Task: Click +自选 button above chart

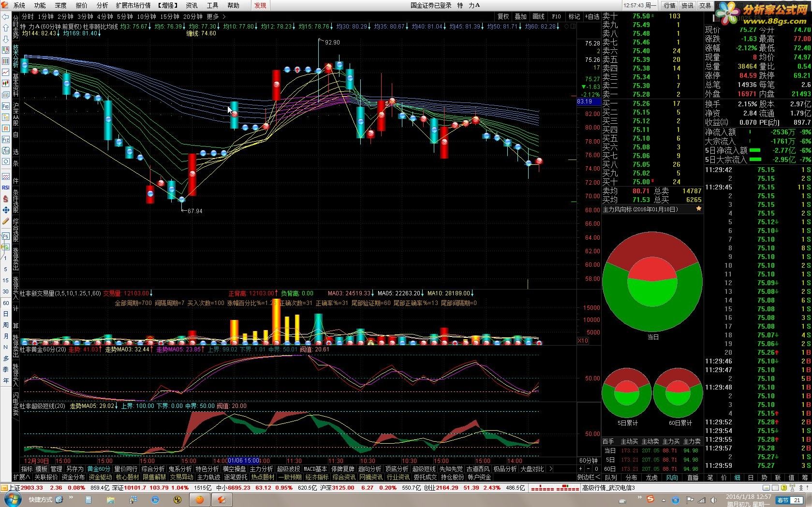Action: tap(592, 16)
